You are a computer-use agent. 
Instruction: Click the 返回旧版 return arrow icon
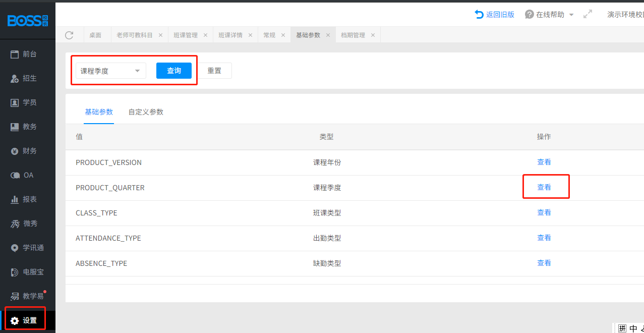pyautogui.click(x=479, y=15)
